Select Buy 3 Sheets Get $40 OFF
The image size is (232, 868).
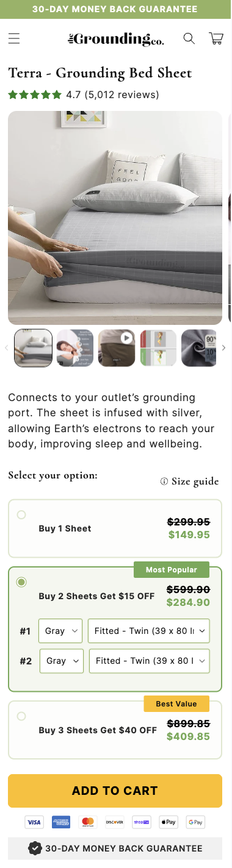click(115, 730)
